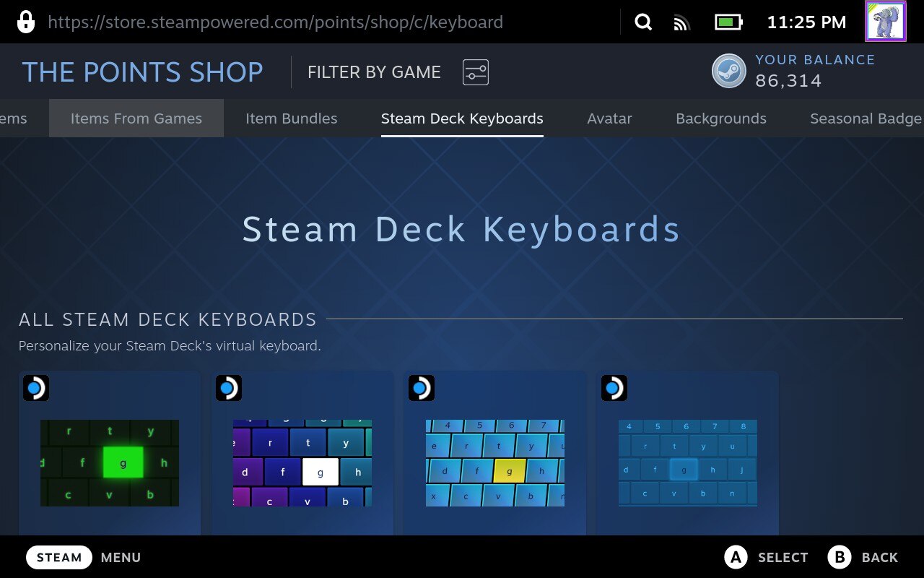Click the large Steam Deck Keyboards title
Viewport: 924px width, 578px height.
(x=462, y=230)
